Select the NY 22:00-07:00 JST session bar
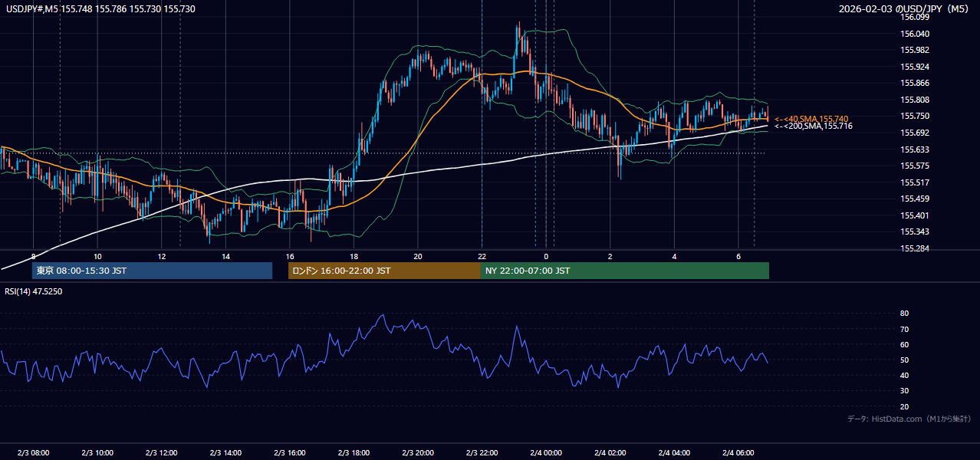The image size is (980, 460). (x=625, y=271)
